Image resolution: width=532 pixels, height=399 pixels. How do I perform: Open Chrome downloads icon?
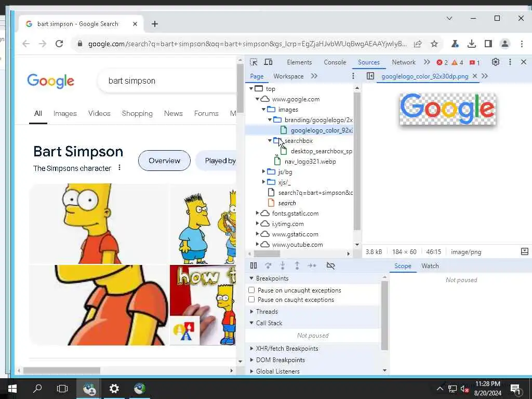[472, 44]
